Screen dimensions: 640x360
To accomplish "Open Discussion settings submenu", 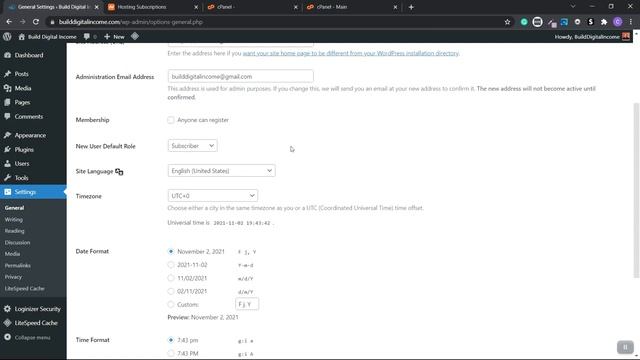I will click(x=17, y=242).
